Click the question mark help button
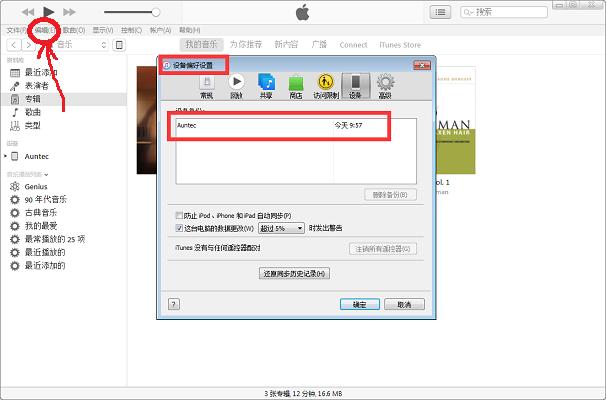The height and width of the screenshot is (400, 606). pos(174,304)
